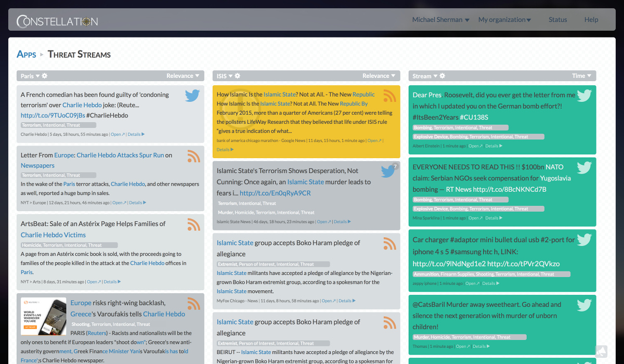The image size is (624, 364).
Task: Open Time sort dropdown in Stream column
Action: point(581,76)
